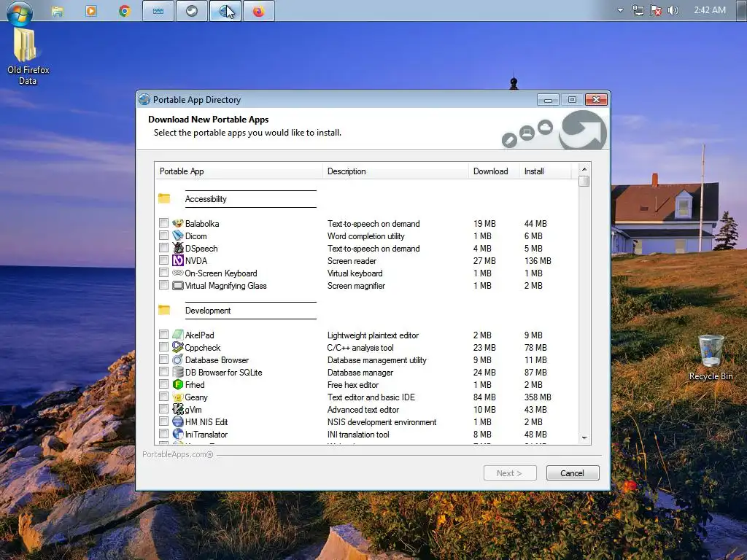Click the Frhed app icon
This screenshot has height=560, width=747.
coord(178,384)
